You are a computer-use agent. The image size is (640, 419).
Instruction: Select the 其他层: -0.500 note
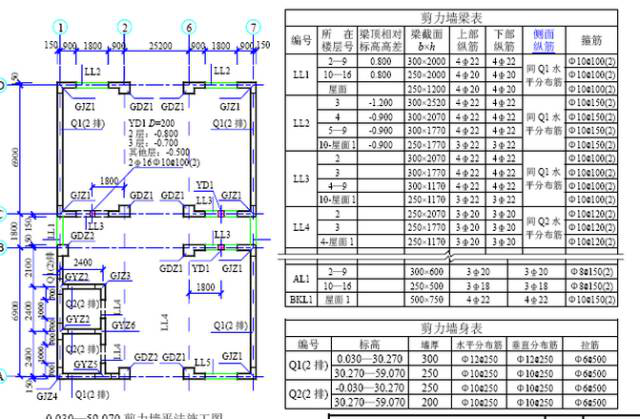[159, 152]
